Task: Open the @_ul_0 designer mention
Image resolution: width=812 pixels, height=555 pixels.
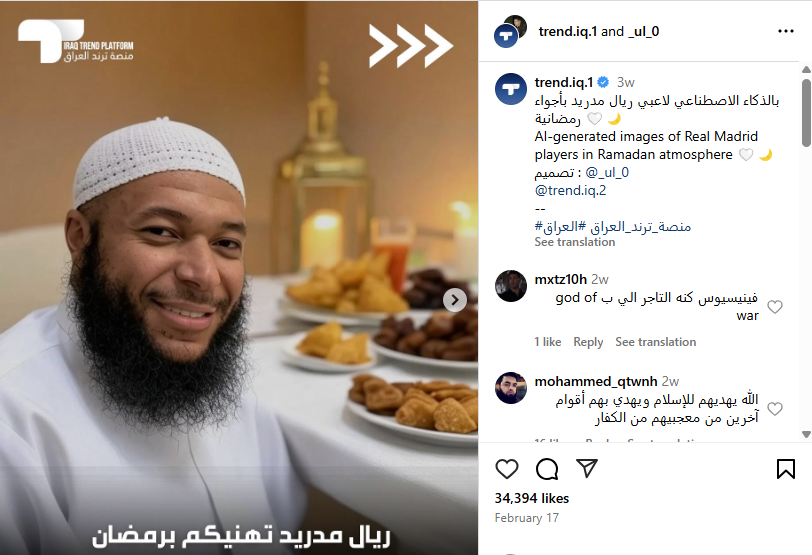Action: (607, 172)
